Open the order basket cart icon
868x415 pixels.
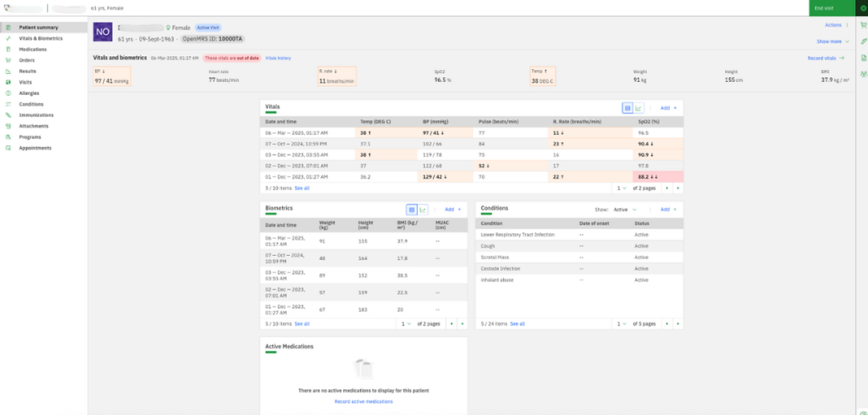[862, 24]
